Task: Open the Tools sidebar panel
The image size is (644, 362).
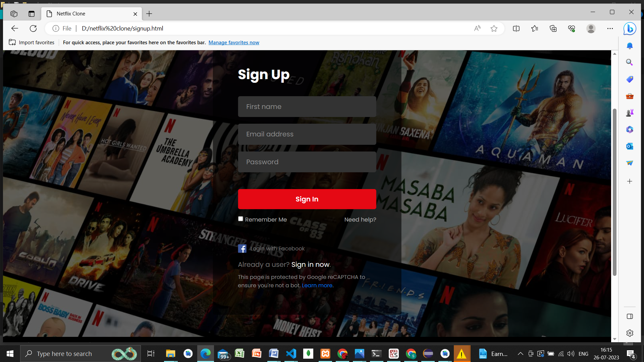Action: pyautogui.click(x=630, y=96)
